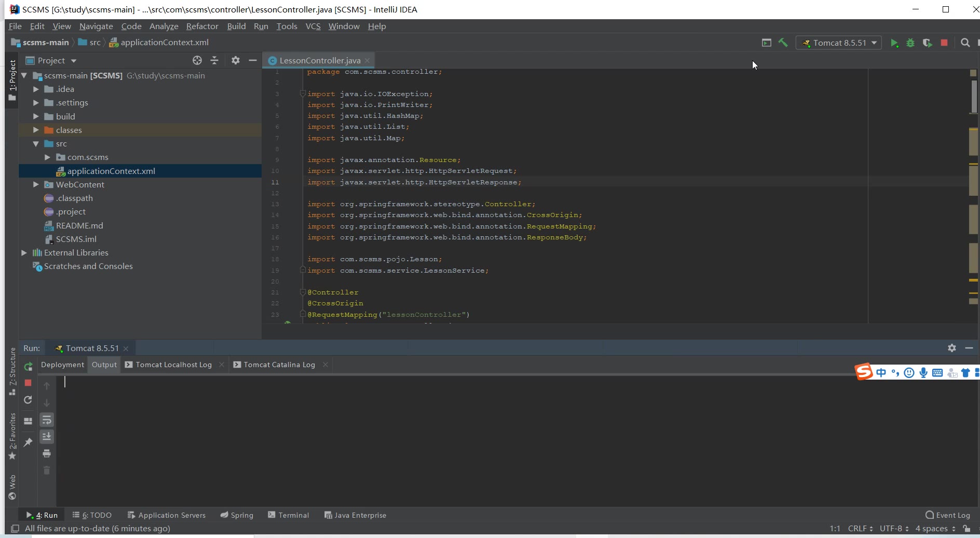Toggle read-only lock icon in status bar
Screen dimensions: 980x538
(x=966, y=529)
